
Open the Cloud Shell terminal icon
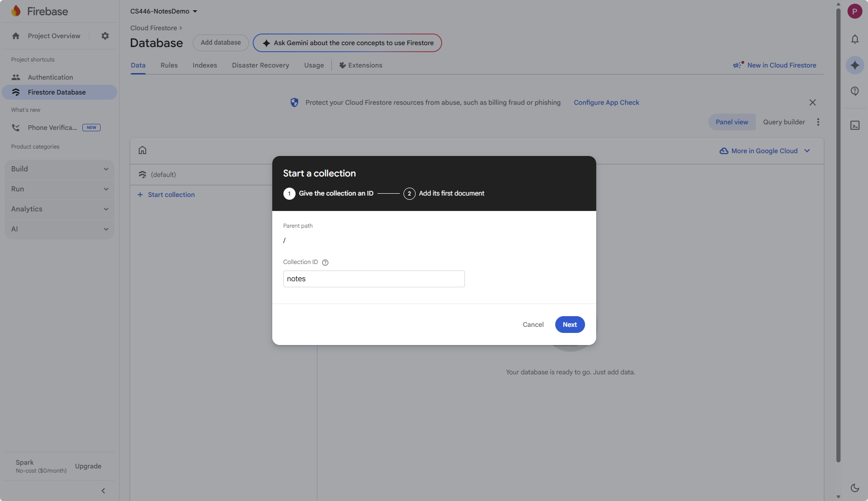[x=855, y=125]
